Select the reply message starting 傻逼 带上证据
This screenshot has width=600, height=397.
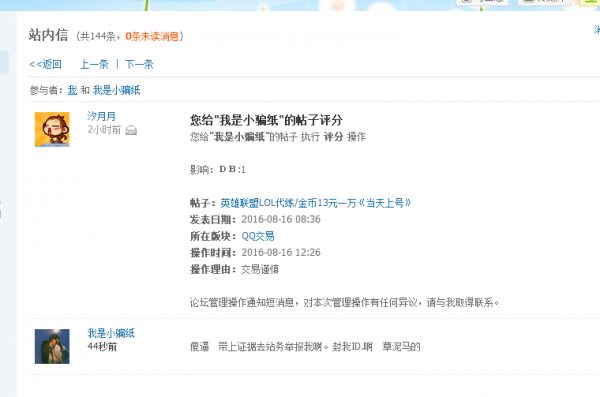point(305,347)
